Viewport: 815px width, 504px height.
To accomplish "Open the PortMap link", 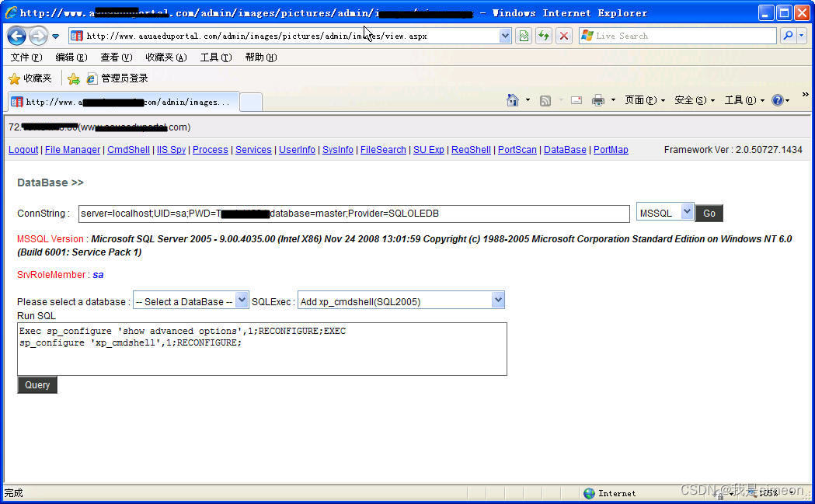I will [x=611, y=150].
